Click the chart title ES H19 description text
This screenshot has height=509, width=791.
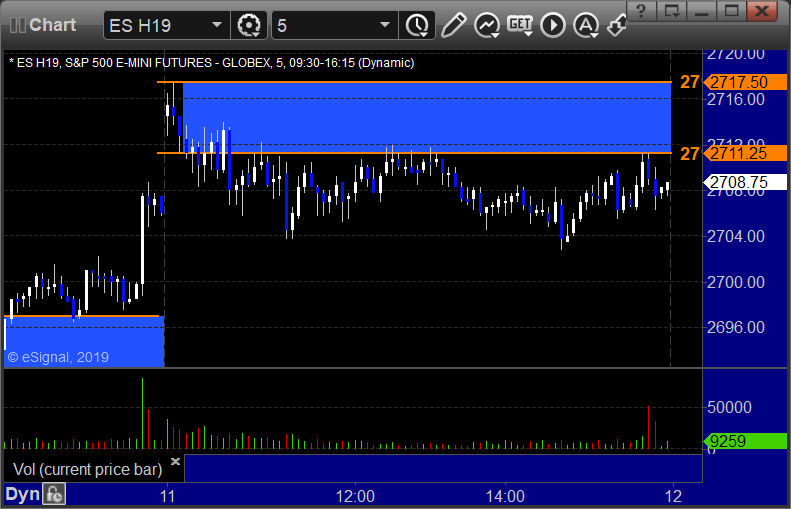point(212,63)
